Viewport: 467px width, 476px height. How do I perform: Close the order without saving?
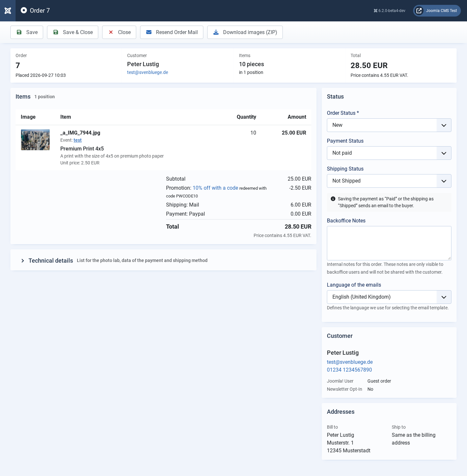coord(119,32)
